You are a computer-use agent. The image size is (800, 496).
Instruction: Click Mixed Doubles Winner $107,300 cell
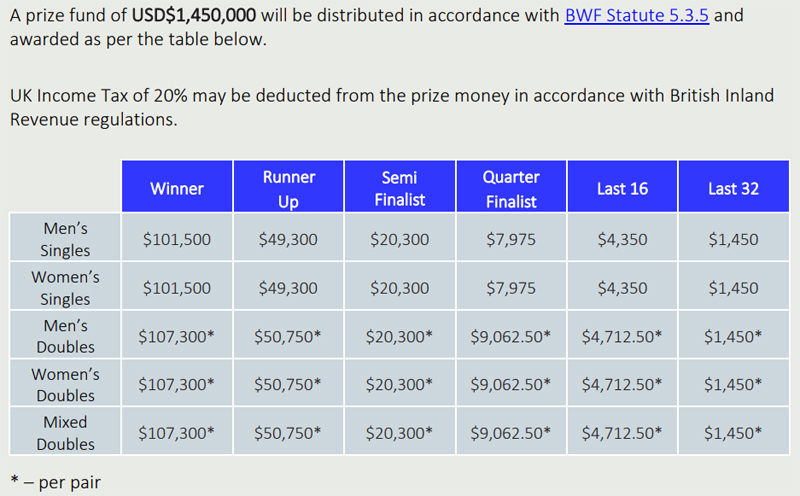[x=176, y=433]
